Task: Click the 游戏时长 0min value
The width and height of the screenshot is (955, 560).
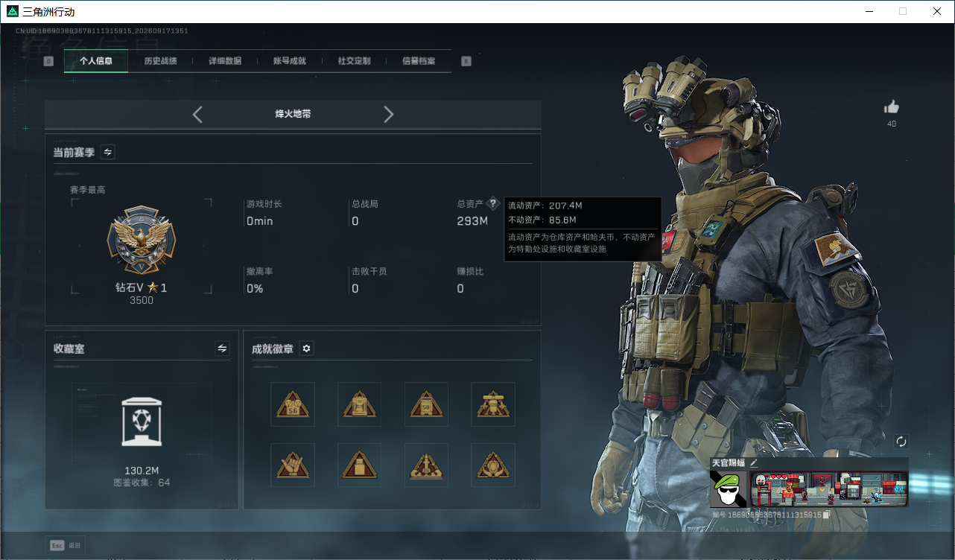Action: [260, 221]
